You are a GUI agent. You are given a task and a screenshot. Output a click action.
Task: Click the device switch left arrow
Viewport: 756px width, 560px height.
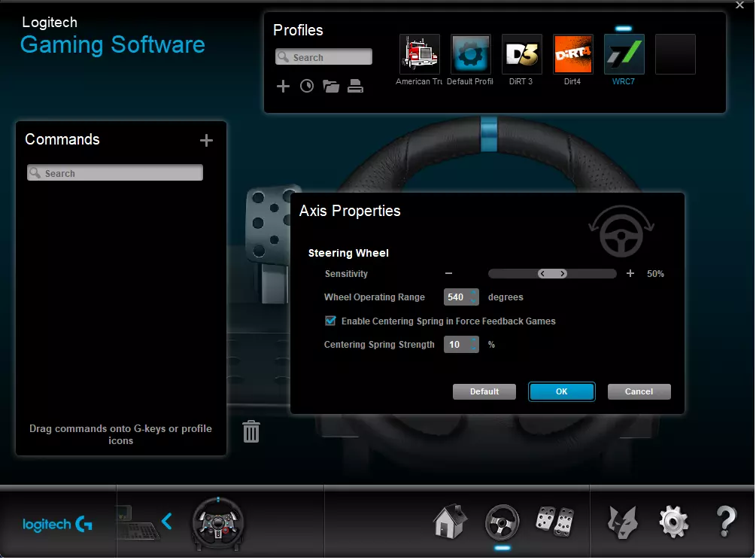(167, 522)
